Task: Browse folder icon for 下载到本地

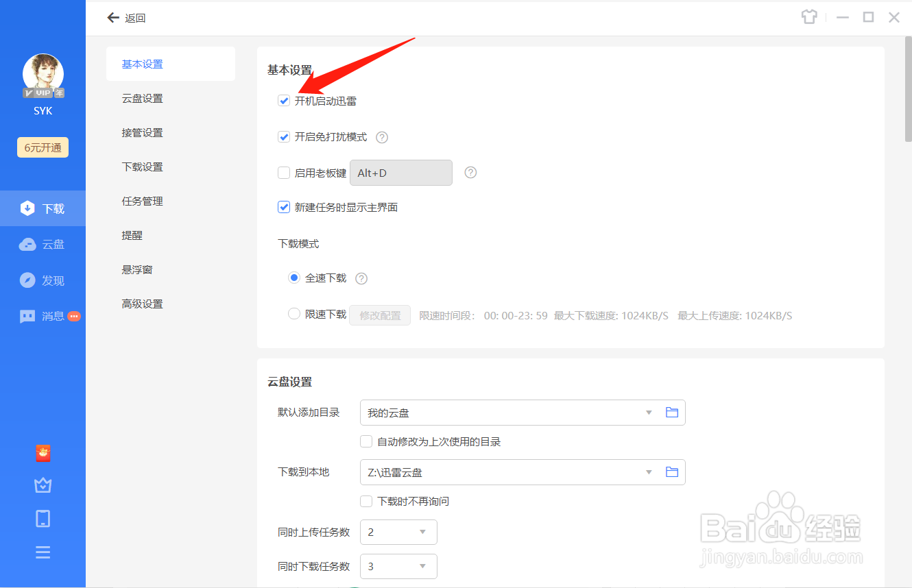Action: [x=672, y=472]
